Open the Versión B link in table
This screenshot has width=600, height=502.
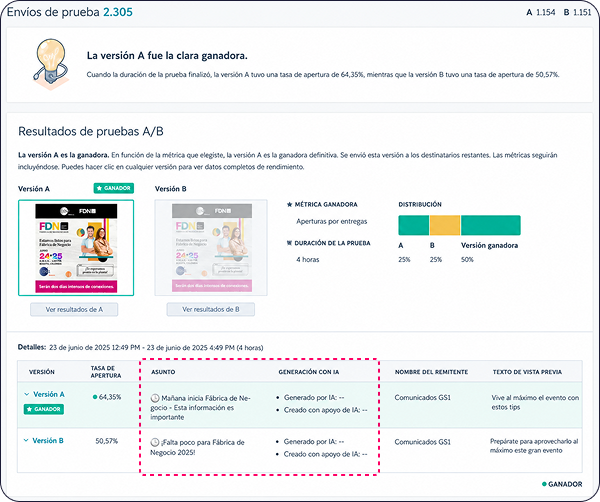tap(48, 440)
